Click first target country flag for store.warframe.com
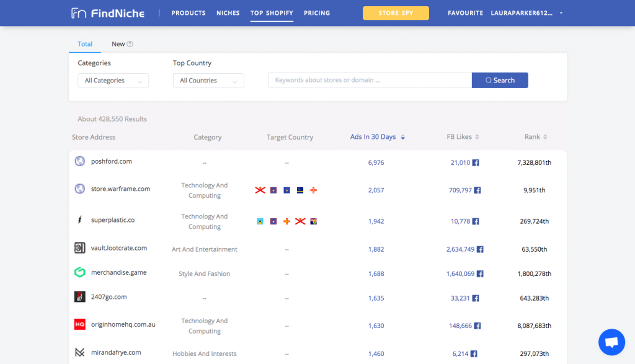The width and height of the screenshot is (635, 364). click(260, 190)
